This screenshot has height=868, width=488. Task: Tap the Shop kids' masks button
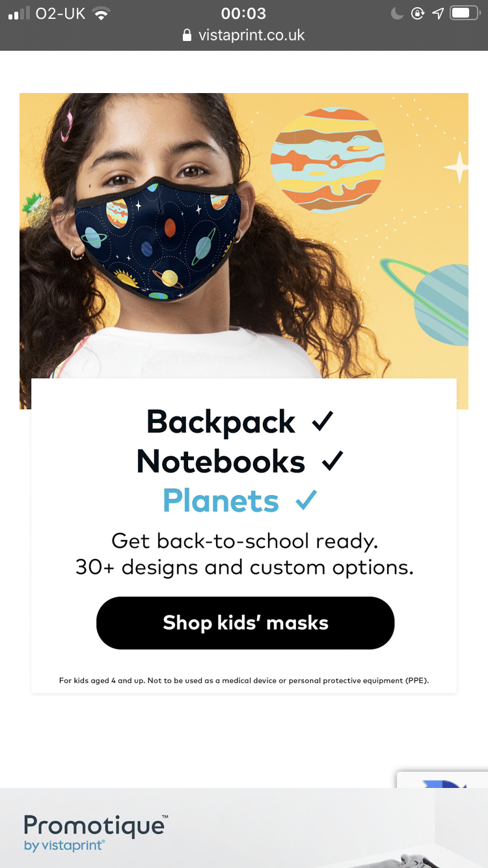[245, 623]
